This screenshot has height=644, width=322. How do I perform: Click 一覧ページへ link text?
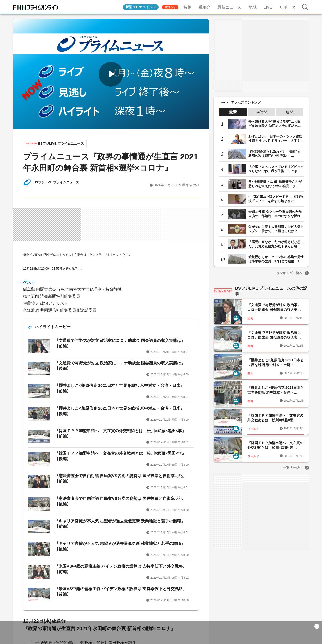click(x=292, y=468)
